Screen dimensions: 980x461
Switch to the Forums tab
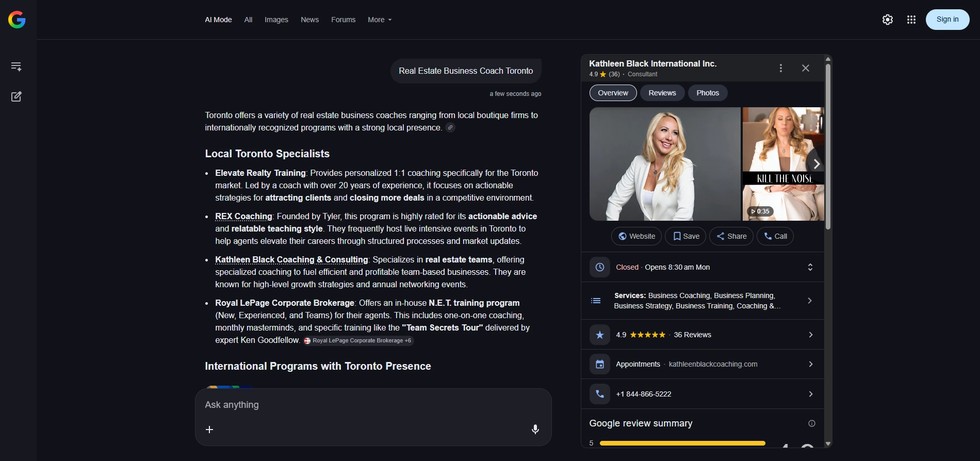click(343, 20)
